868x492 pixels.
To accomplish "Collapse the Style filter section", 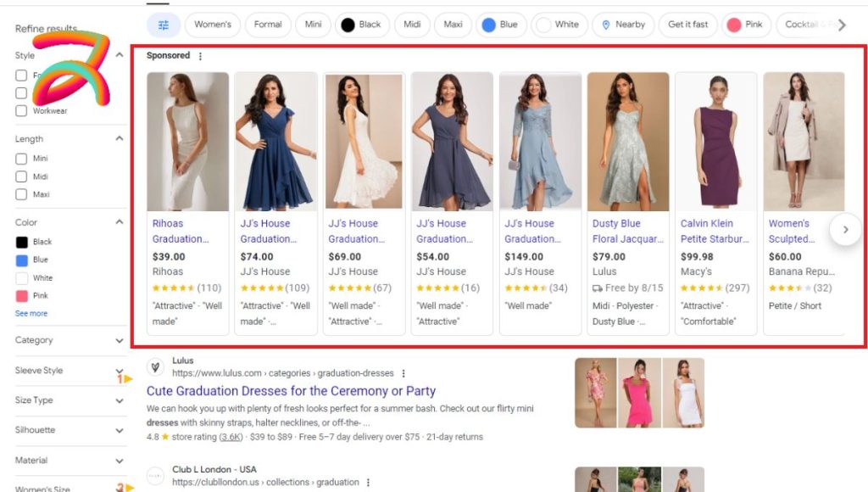I will pos(119,55).
